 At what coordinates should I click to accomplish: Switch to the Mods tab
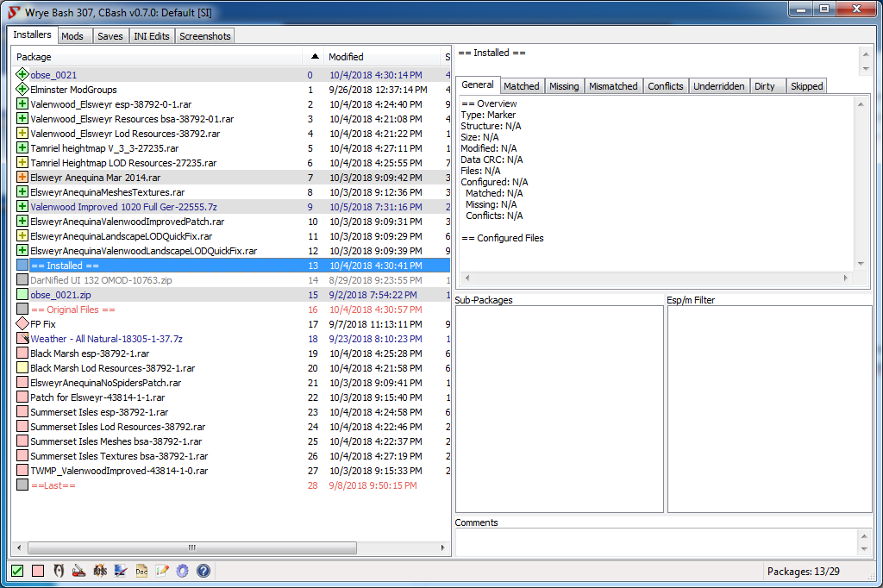[72, 35]
